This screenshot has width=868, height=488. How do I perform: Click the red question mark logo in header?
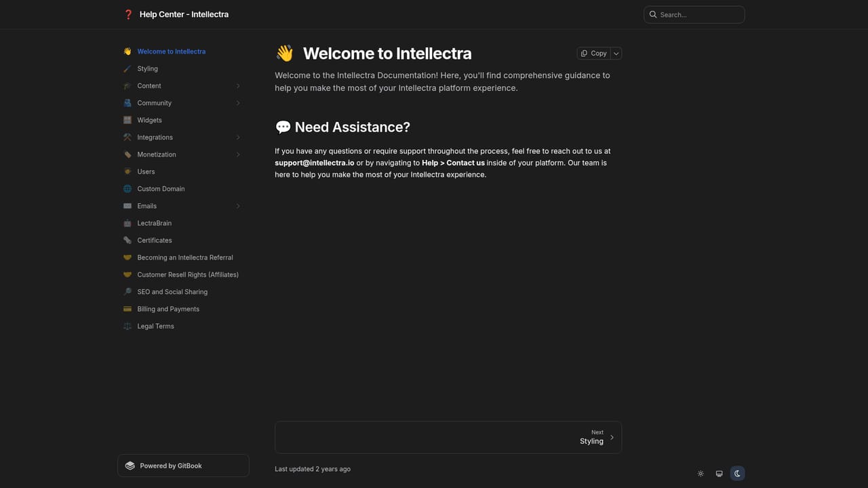(128, 14)
